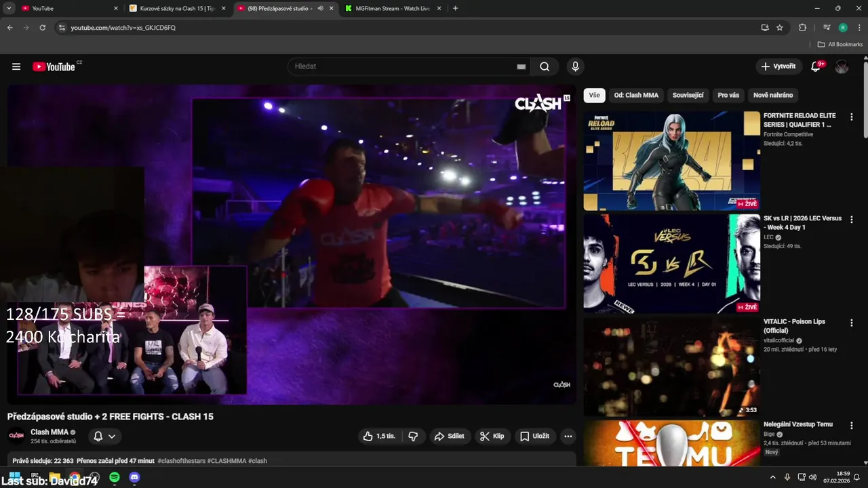The height and width of the screenshot is (488, 868).
Task: View site information icon in address bar
Action: click(x=62, y=28)
